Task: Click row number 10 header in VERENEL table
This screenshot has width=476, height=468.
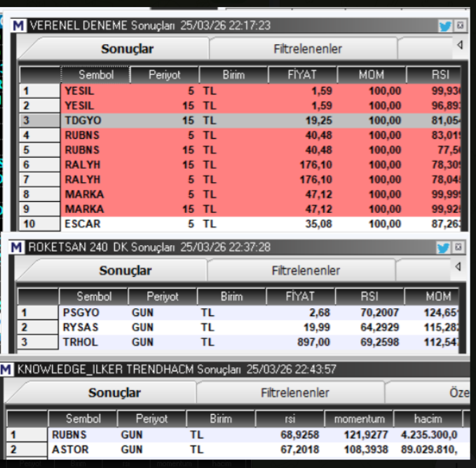Action: tap(40, 223)
